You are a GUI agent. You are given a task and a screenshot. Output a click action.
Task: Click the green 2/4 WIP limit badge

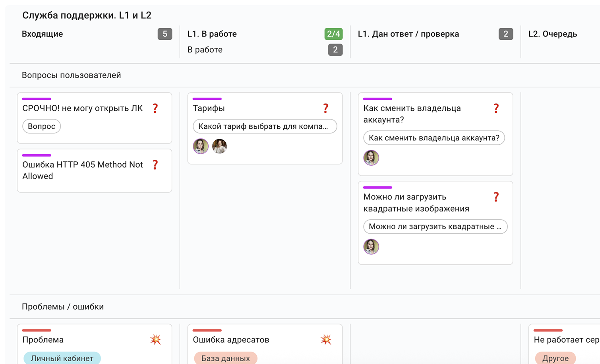point(333,34)
